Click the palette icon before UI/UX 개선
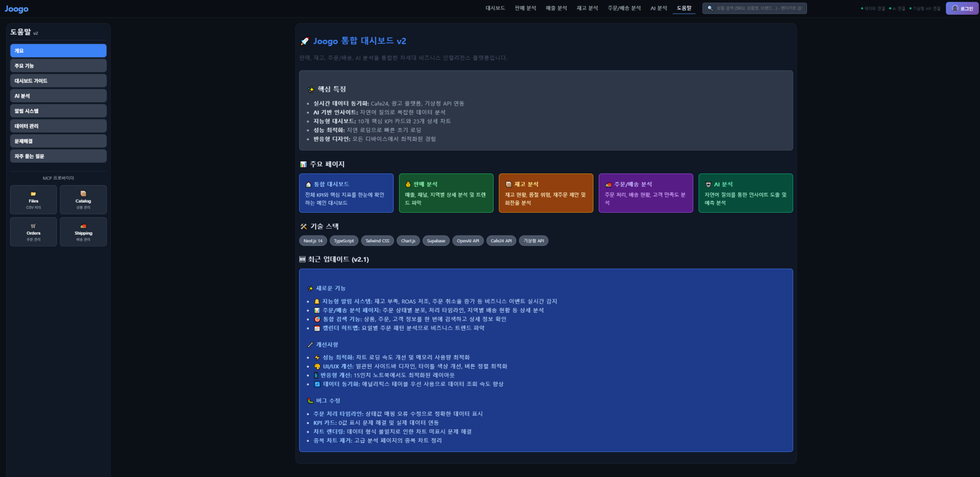The width and height of the screenshot is (980, 477). click(317, 366)
